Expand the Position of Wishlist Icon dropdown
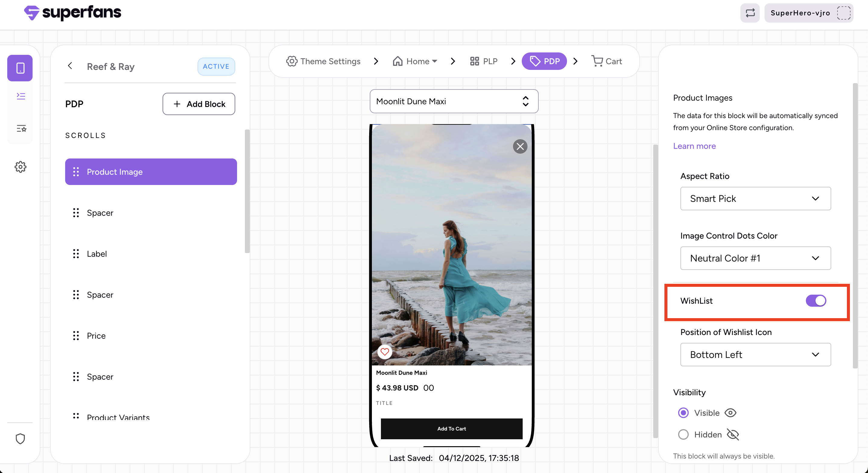Image resolution: width=868 pixels, height=473 pixels. point(756,355)
